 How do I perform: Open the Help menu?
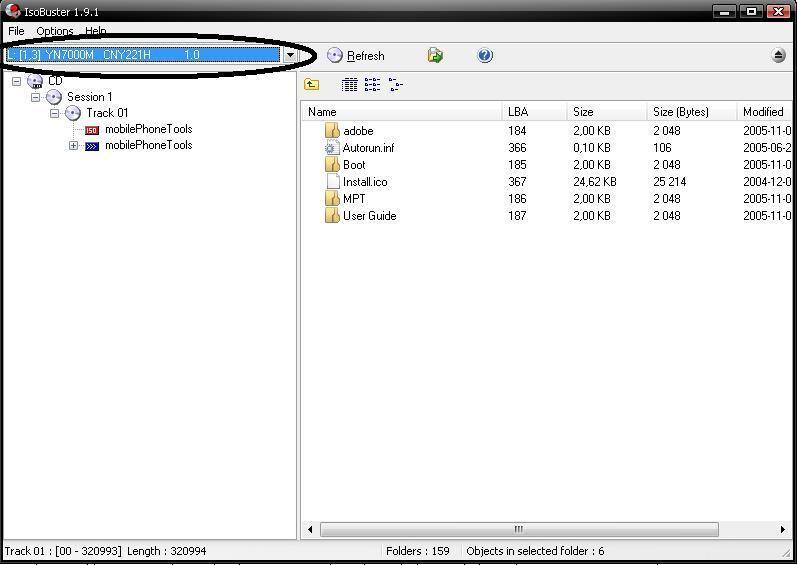[x=96, y=31]
